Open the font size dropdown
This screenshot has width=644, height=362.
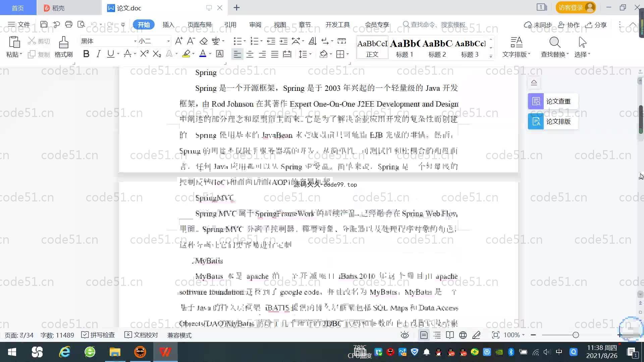pyautogui.click(x=168, y=41)
